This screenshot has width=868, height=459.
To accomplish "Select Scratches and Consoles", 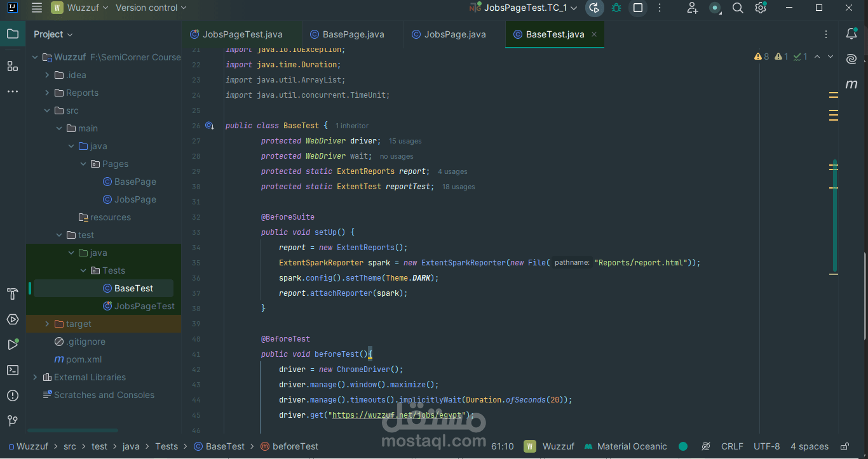I will tap(98, 395).
